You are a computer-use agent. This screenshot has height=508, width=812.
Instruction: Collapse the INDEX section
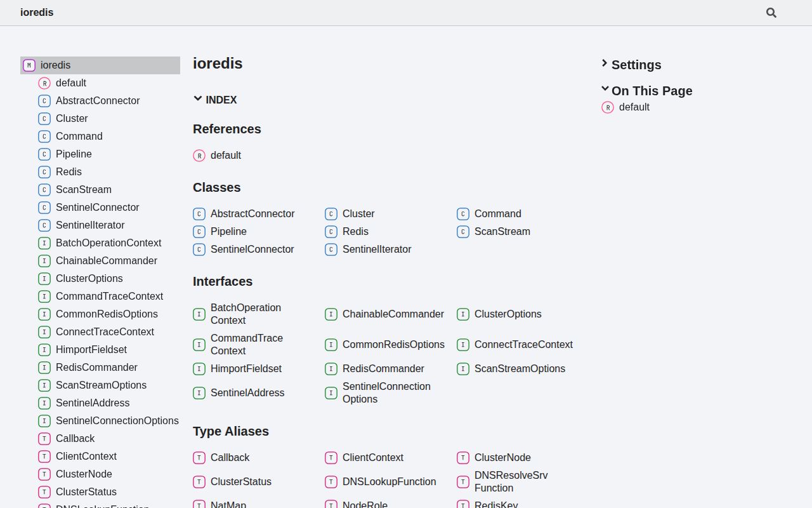215,100
